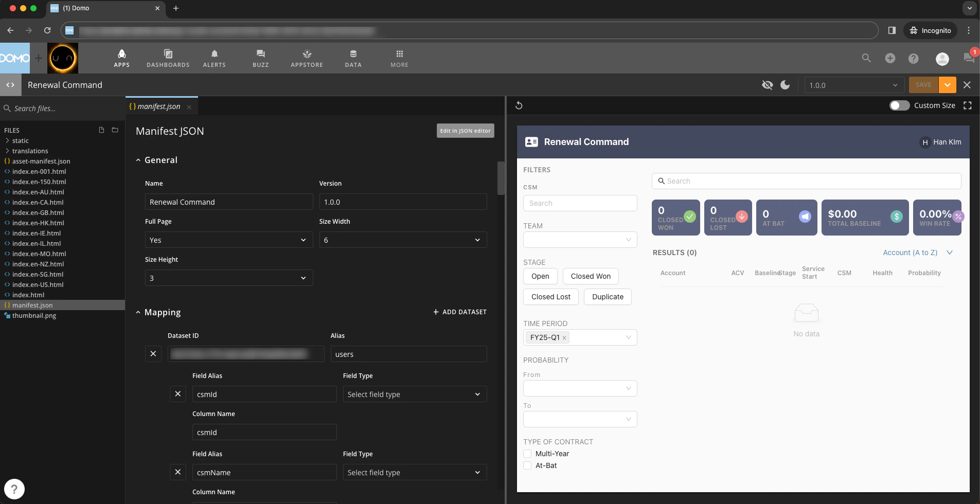Screen dimensions: 980x504
Task: Remove the FY25-Q1 time period tag
Action: [x=564, y=338]
